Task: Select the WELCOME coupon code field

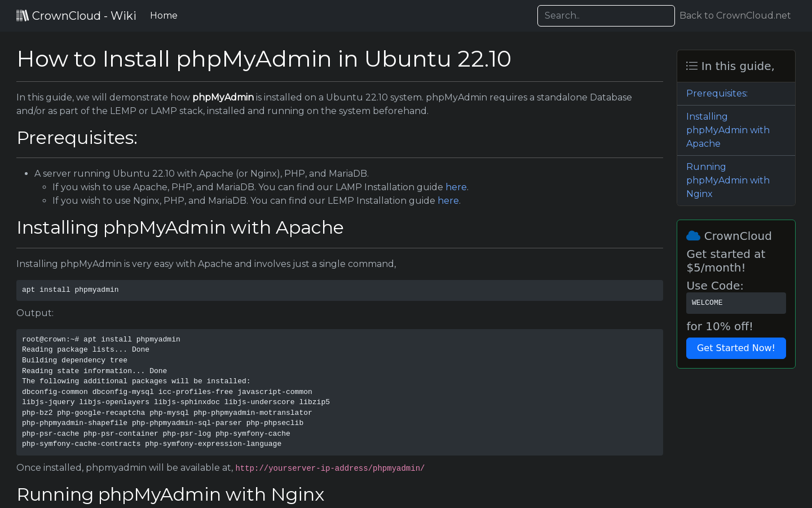Action: pyautogui.click(x=736, y=303)
